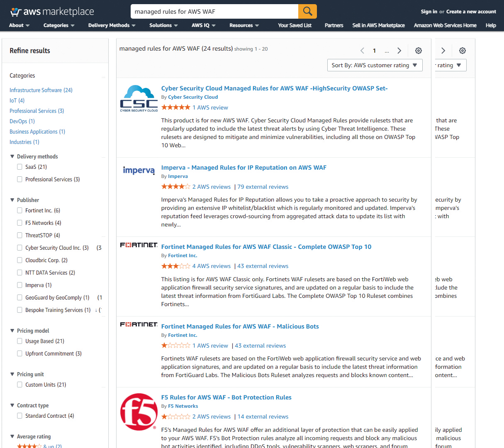Viewport: 504px width, 448px height.
Task: Click Sign in link
Action: pos(429,12)
